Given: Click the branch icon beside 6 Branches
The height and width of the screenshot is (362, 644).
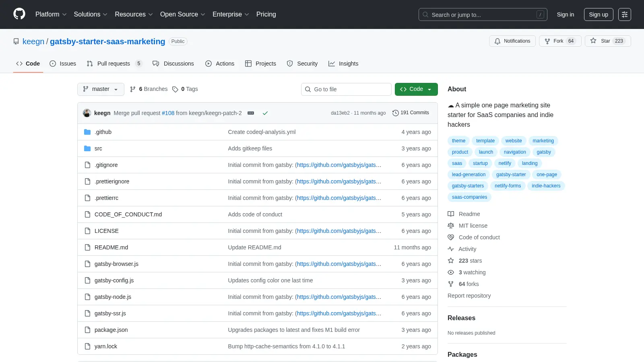Looking at the screenshot, I should (x=133, y=89).
